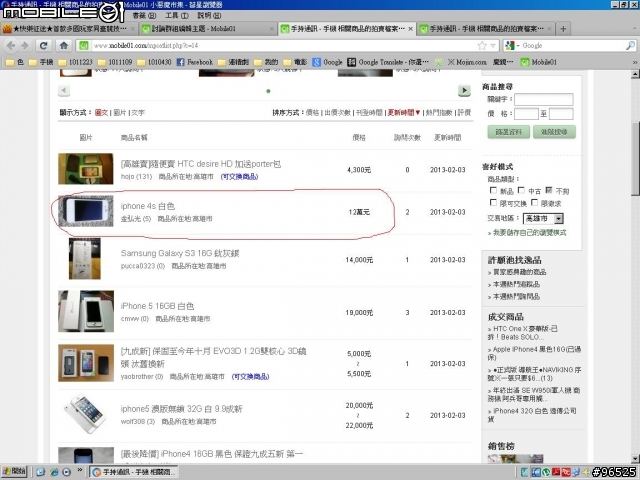Click the first green search button
Screen dimensions: 640x480
tap(509, 132)
